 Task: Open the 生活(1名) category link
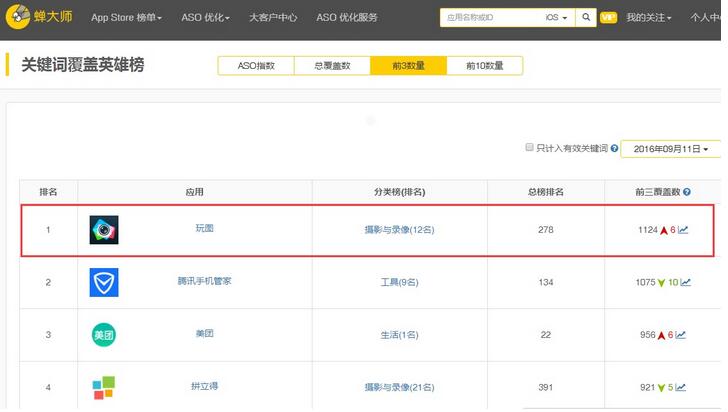click(399, 334)
